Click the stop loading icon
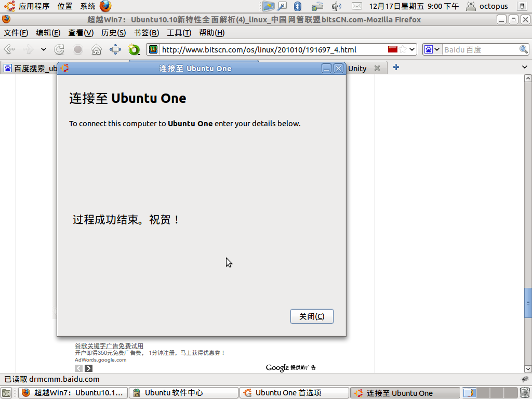 click(78, 49)
